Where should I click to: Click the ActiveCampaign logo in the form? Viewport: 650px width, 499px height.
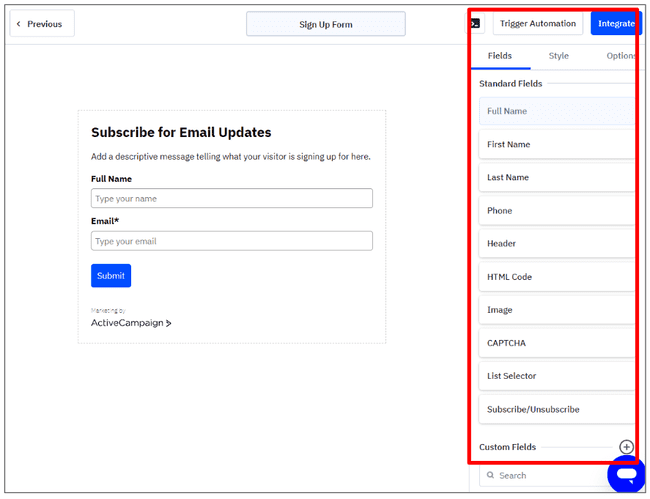(x=131, y=323)
